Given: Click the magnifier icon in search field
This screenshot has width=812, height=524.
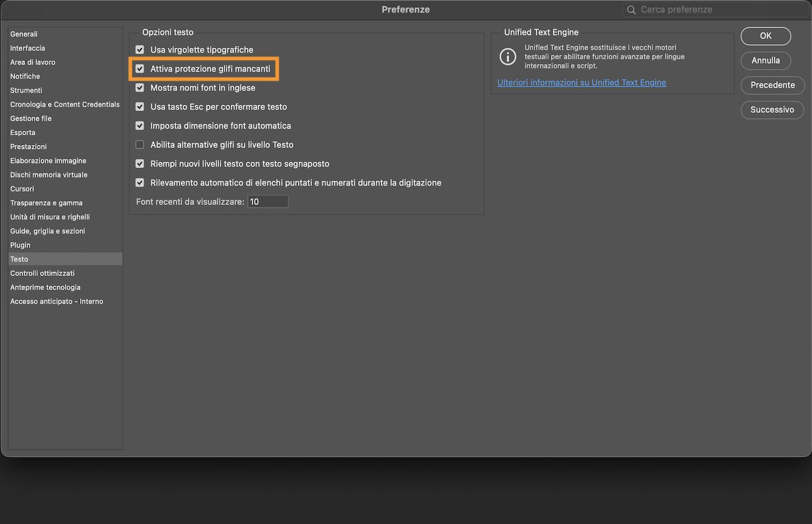Looking at the screenshot, I should [631, 10].
